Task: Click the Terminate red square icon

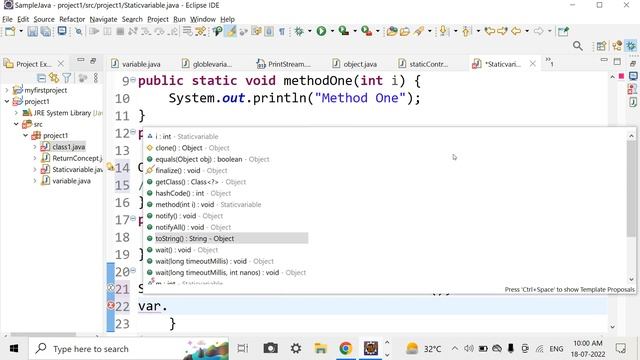Action: pos(120,31)
